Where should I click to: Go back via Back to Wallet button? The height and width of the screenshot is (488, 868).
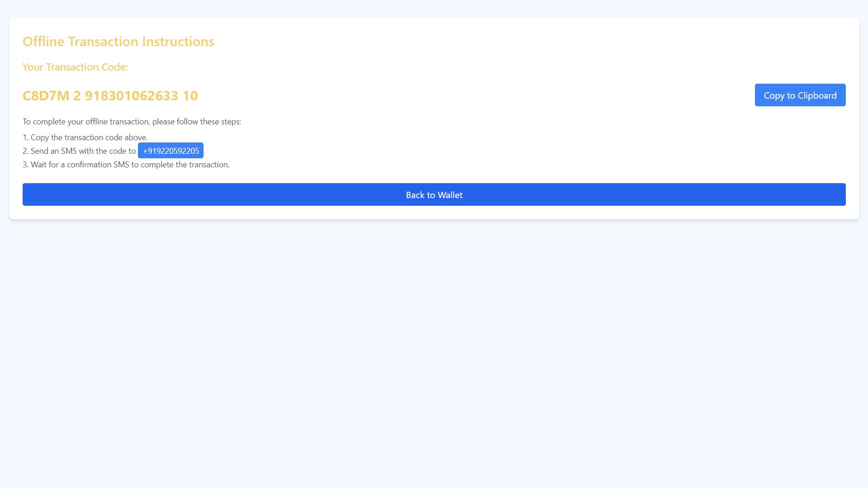[x=434, y=194]
